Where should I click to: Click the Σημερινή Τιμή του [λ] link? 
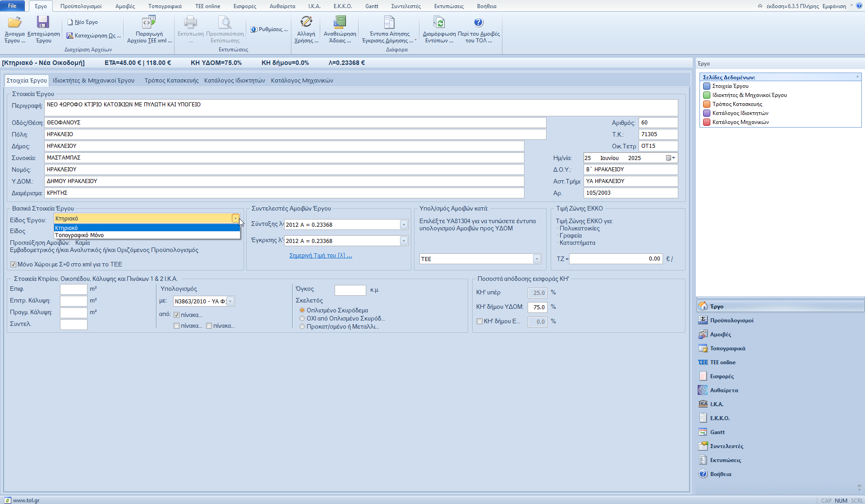(320, 256)
